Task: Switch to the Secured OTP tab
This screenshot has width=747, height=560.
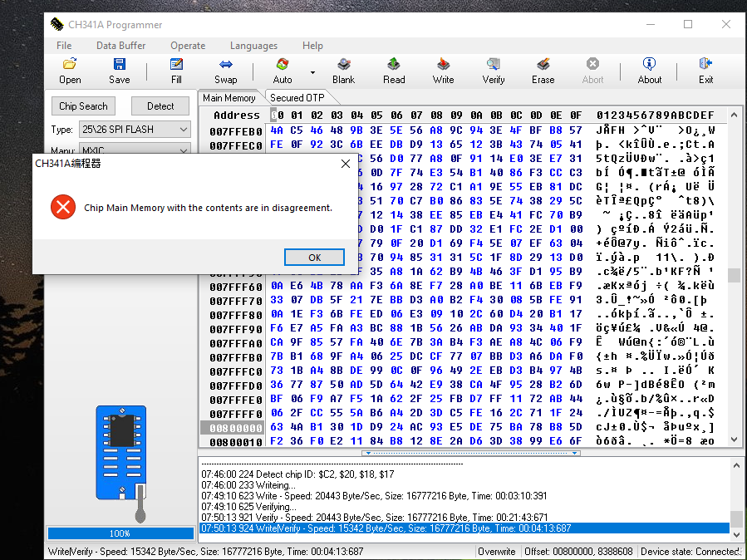Action: pos(297,98)
